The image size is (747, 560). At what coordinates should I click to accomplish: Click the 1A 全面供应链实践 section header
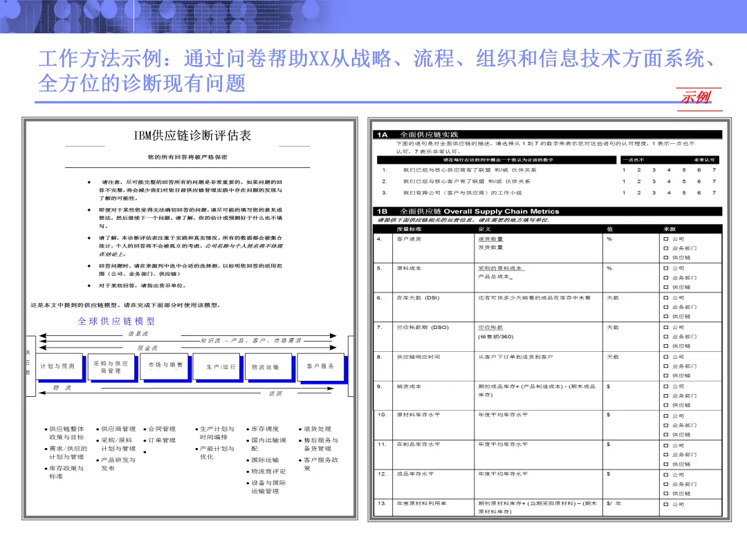click(547, 135)
